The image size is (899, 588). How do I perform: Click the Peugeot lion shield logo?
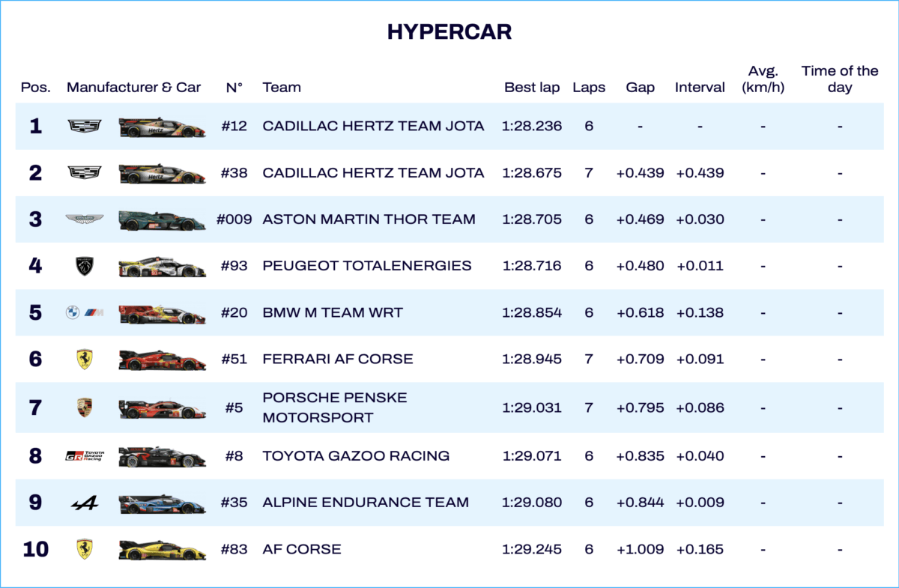[x=85, y=266]
